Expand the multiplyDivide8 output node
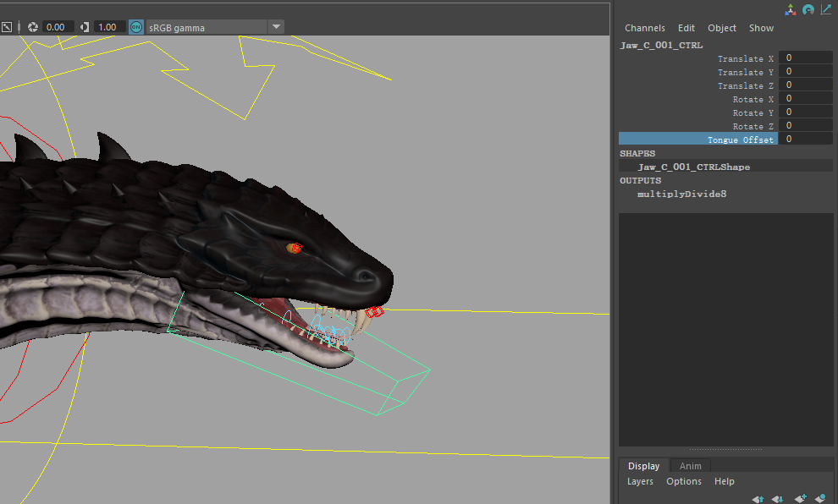The width and height of the screenshot is (838, 504). (x=681, y=194)
